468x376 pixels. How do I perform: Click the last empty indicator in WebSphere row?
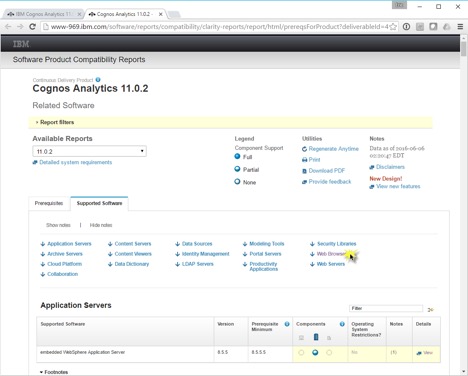click(x=329, y=352)
